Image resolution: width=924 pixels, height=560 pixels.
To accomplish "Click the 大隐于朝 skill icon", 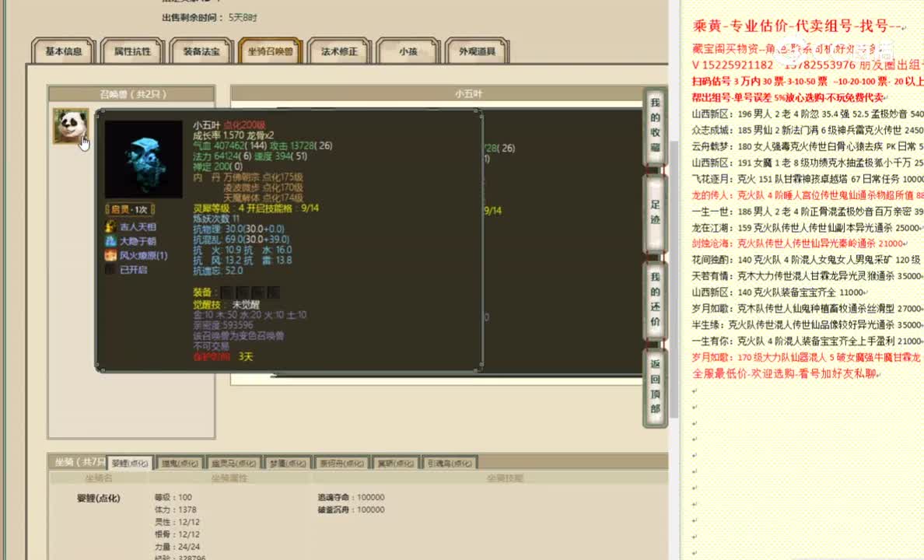I will coord(110,241).
